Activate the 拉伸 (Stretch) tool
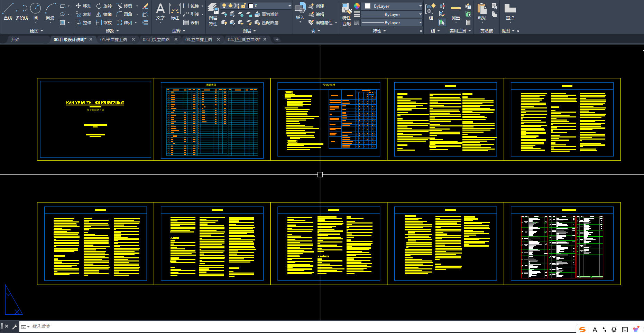 (x=83, y=22)
